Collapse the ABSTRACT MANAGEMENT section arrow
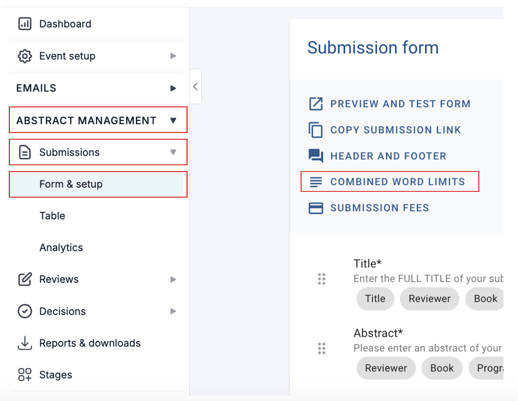Screen dimensions: 518x401 (173, 120)
